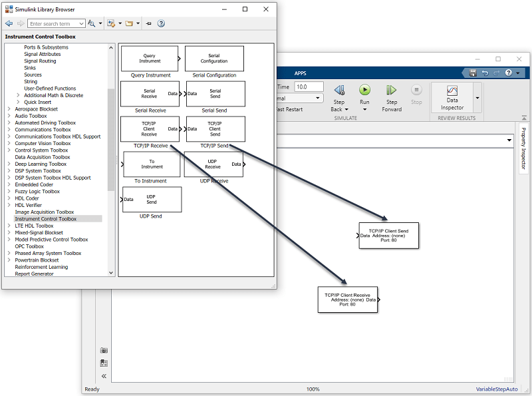
Task: Expand the Review Results gallery arrow
Action: click(477, 98)
